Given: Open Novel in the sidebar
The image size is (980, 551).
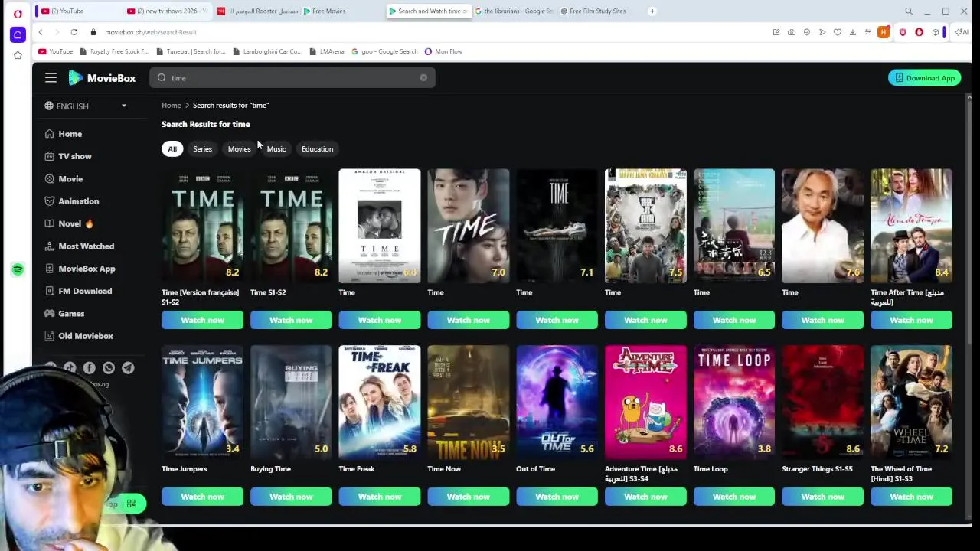Looking at the screenshot, I should [69, 223].
